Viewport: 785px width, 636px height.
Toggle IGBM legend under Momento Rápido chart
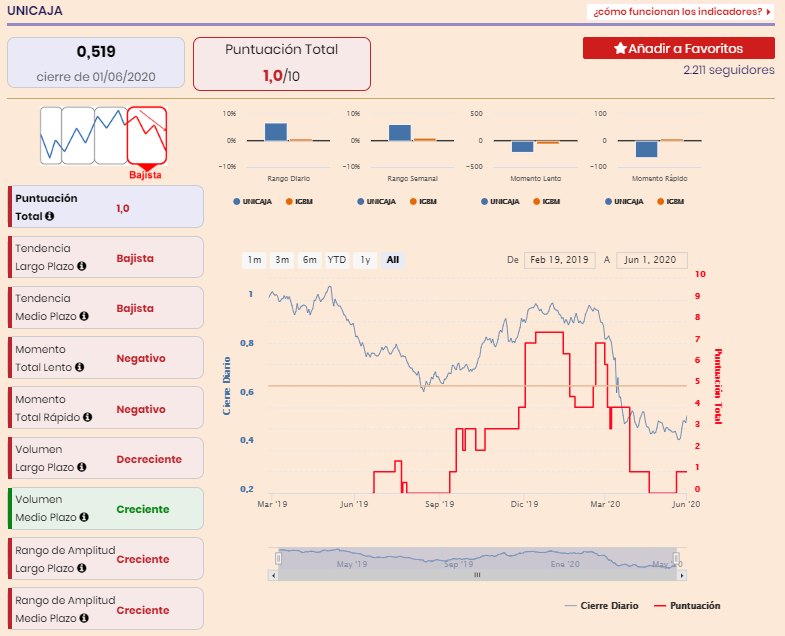(671, 201)
